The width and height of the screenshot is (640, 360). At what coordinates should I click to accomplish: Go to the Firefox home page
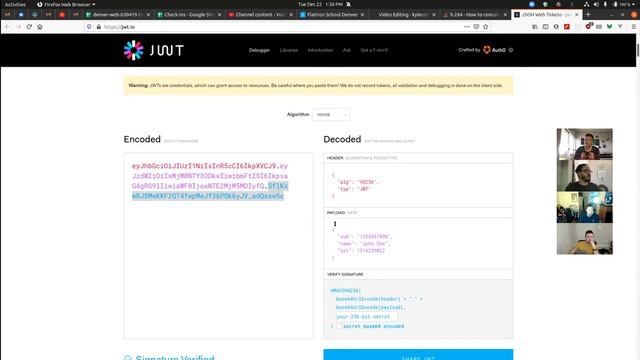(40, 27)
